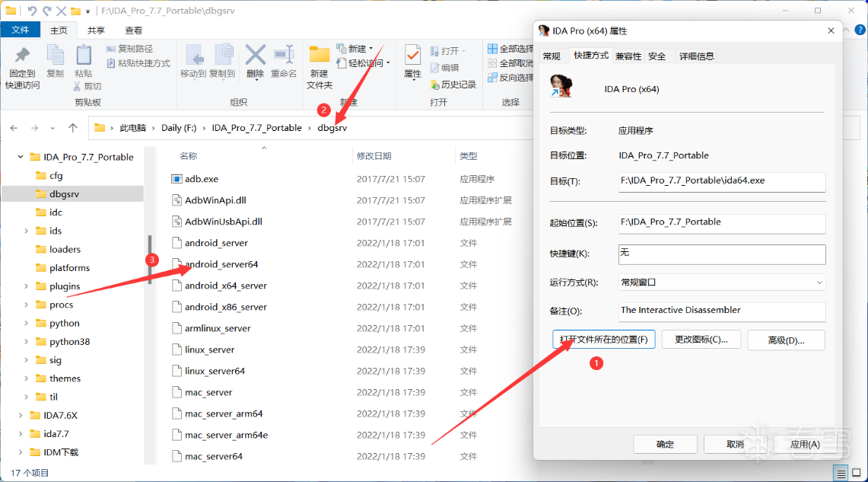The image size is (868, 482).
Task: Open the Easy access dropdown
Action: coord(363,63)
